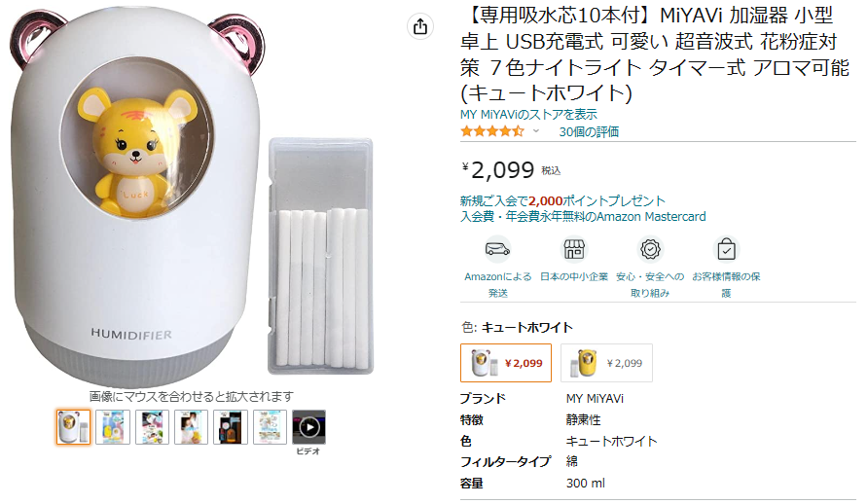Open the 30個の評価 reviews link

coord(589,131)
